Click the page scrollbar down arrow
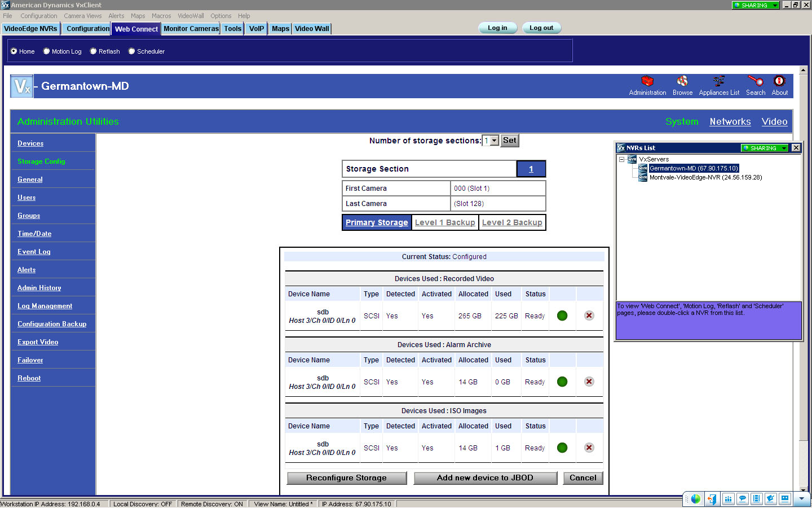812x508 pixels. coord(803,490)
